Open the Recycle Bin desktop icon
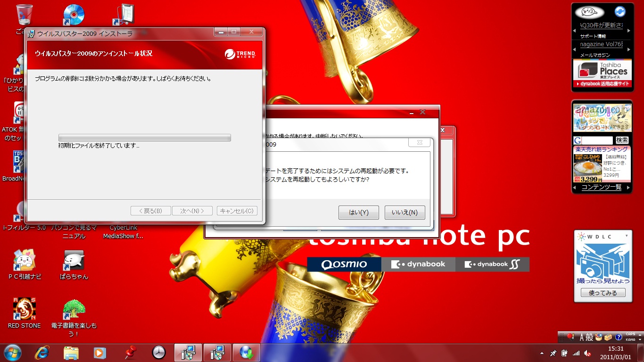This screenshot has width=644, height=362. (x=24, y=16)
